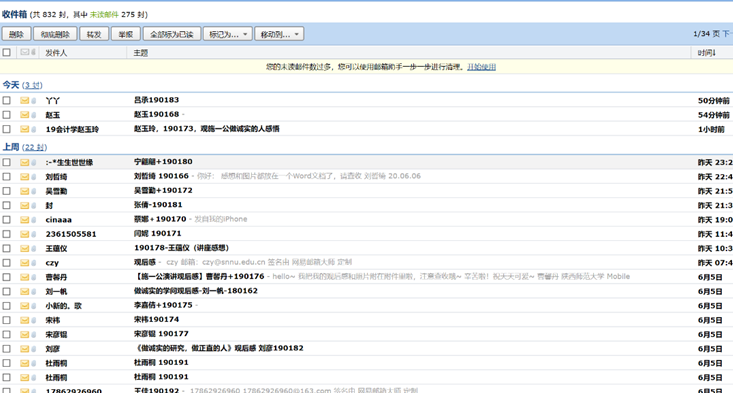Click the 删除 button
This screenshot has height=393, width=733.
coord(16,34)
